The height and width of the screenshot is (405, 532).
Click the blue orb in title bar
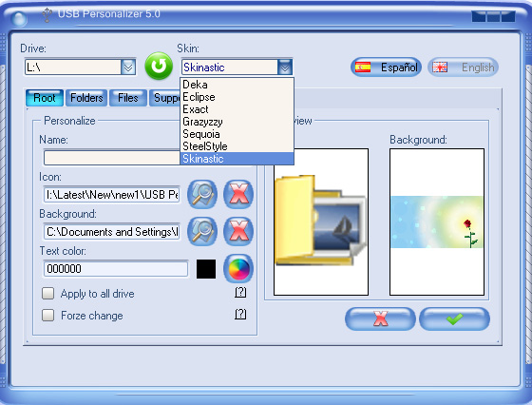(x=19, y=19)
